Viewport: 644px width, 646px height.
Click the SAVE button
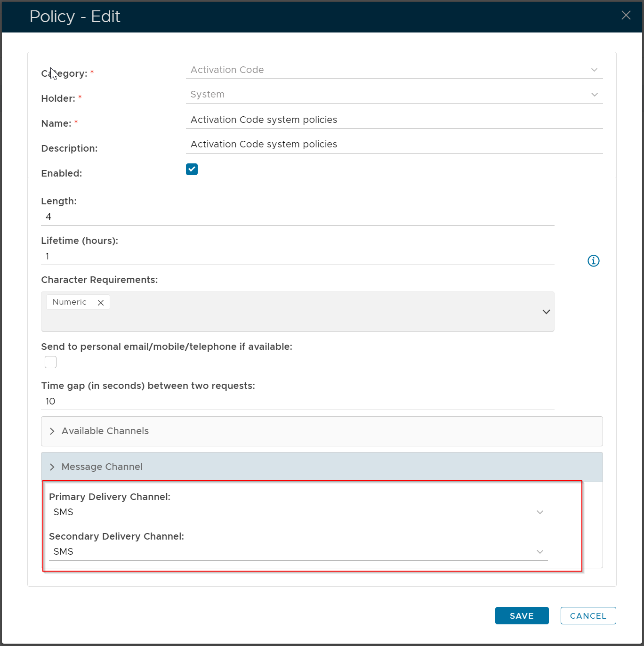point(522,616)
